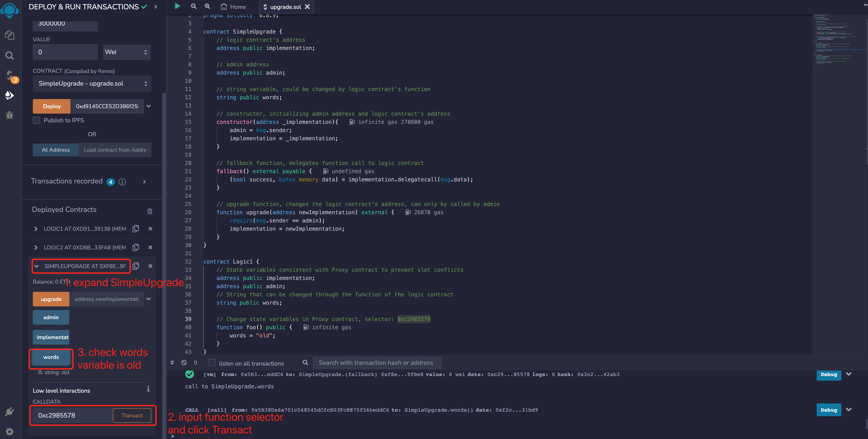Click the orange Deploy button
The width and height of the screenshot is (868, 439).
pyautogui.click(x=52, y=106)
